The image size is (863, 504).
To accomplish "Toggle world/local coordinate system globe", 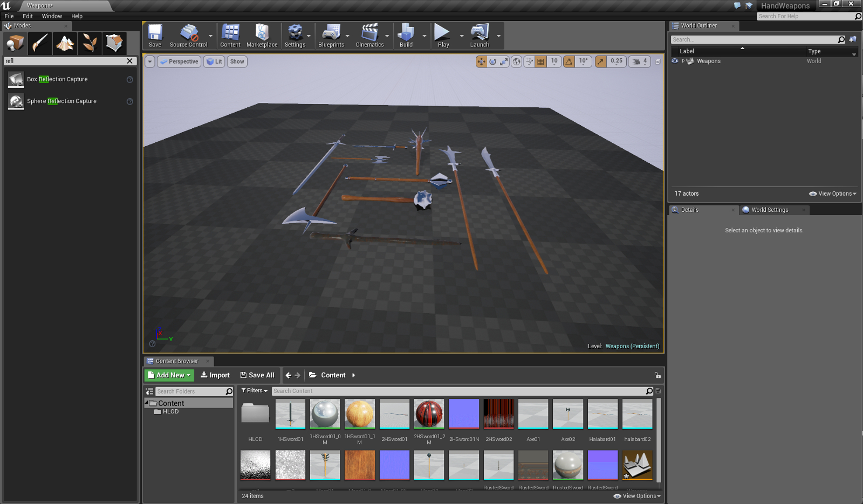I will (x=517, y=61).
